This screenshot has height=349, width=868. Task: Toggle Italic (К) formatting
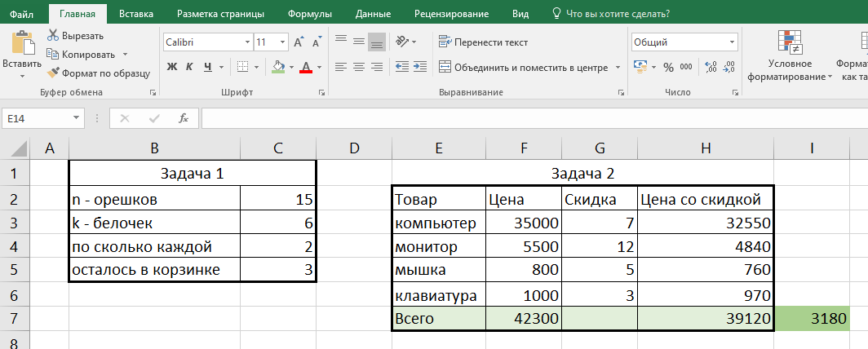pyautogui.click(x=191, y=67)
